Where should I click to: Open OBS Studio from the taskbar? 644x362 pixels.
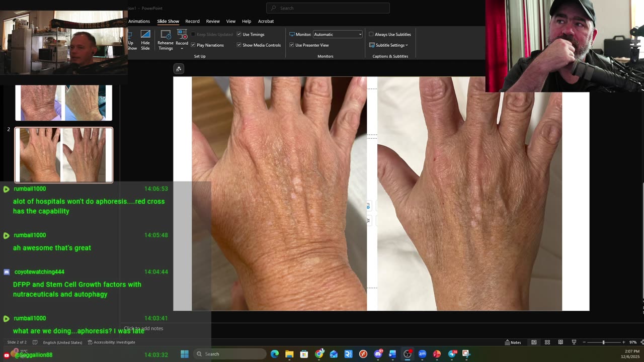pos(408,354)
